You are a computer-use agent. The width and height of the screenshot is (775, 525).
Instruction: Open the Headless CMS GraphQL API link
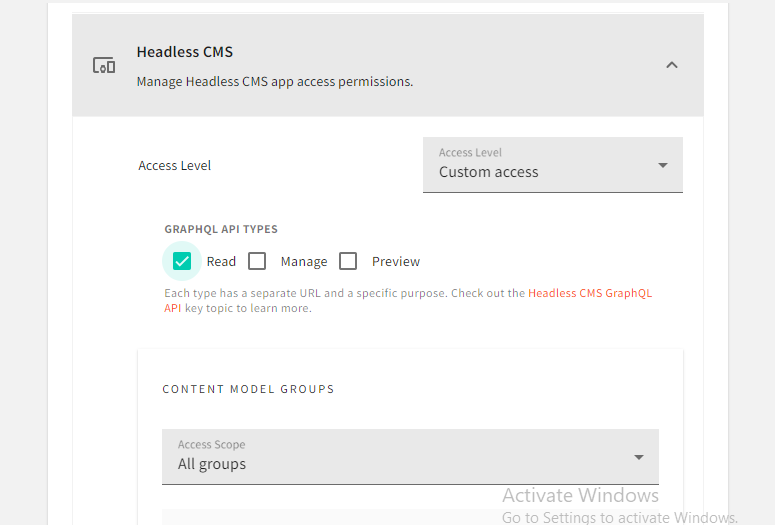[589, 293]
